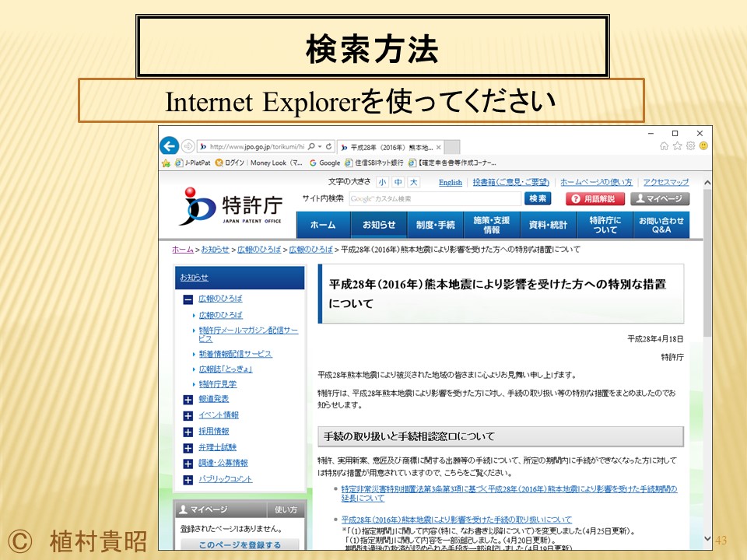Image resolution: width=747 pixels, height=560 pixels.
Task: Open the ログイン favorites bookmark
Action: pyautogui.click(x=230, y=163)
